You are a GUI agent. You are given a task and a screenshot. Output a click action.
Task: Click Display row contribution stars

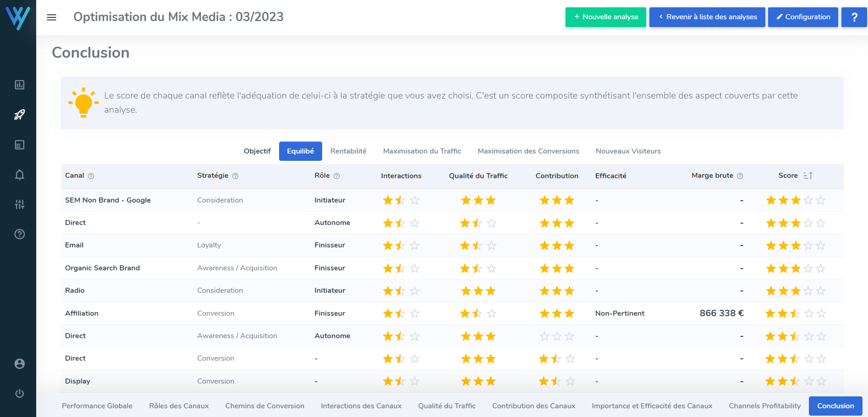pos(557,381)
